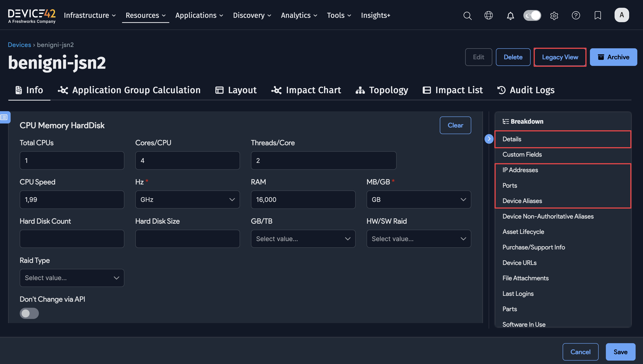The image size is (643, 364).
Task: Collapse breakdown panel with blue arrow
Action: [x=489, y=139]
